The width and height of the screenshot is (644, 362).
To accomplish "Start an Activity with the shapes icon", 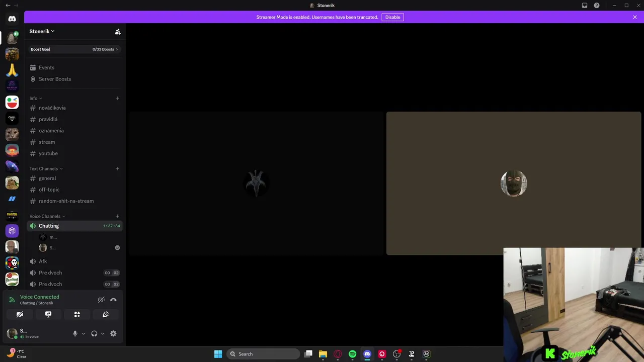I will click(x=77, y=314).
